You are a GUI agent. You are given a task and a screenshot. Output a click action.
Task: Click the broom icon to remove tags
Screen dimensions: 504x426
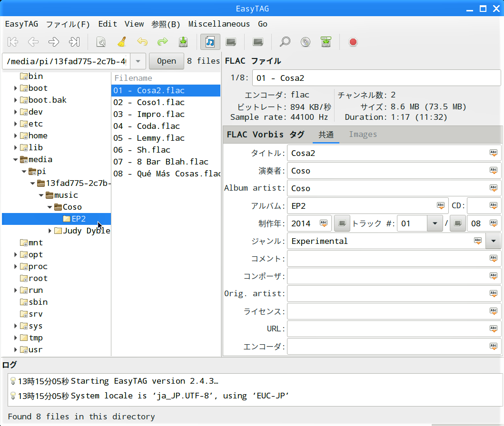click(122, 42)
